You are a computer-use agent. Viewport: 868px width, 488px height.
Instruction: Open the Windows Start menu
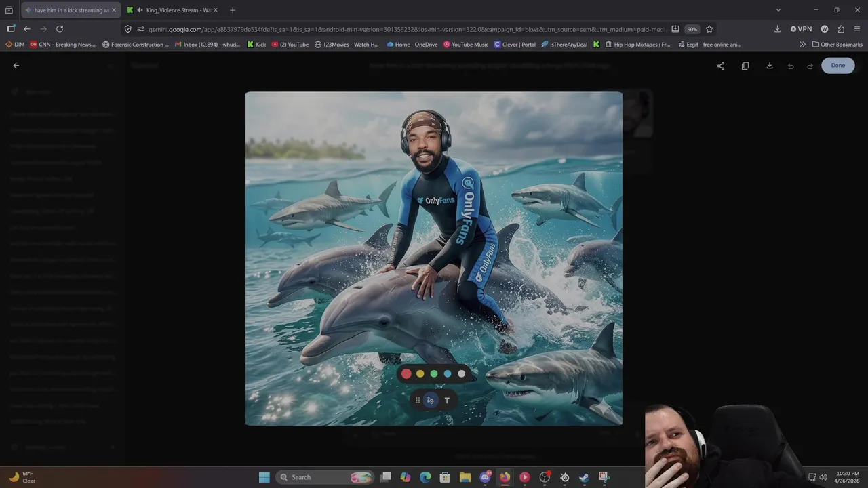264,477
